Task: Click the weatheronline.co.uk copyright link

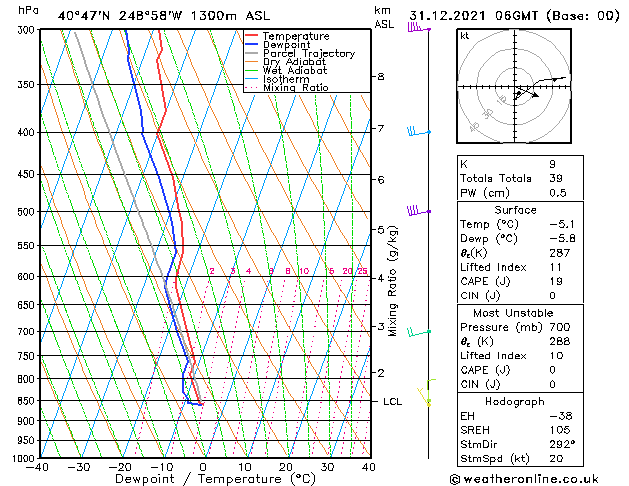Action: [523, 479]
